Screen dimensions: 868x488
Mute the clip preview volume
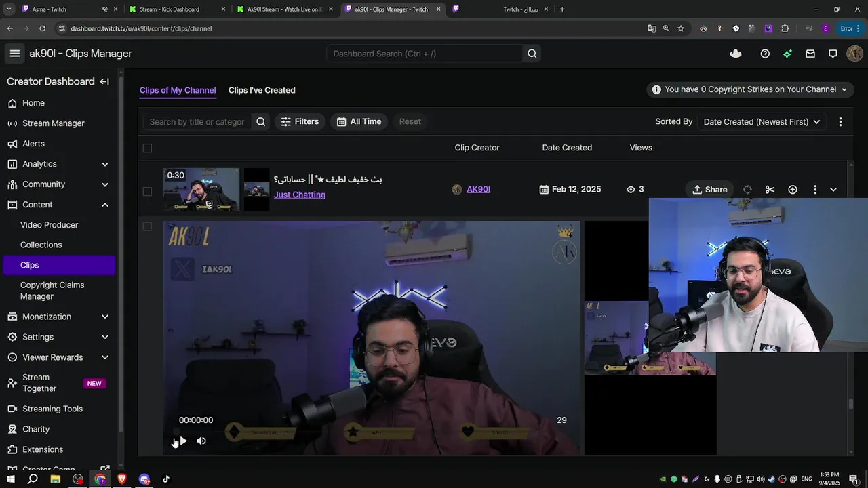coord(201,441)
